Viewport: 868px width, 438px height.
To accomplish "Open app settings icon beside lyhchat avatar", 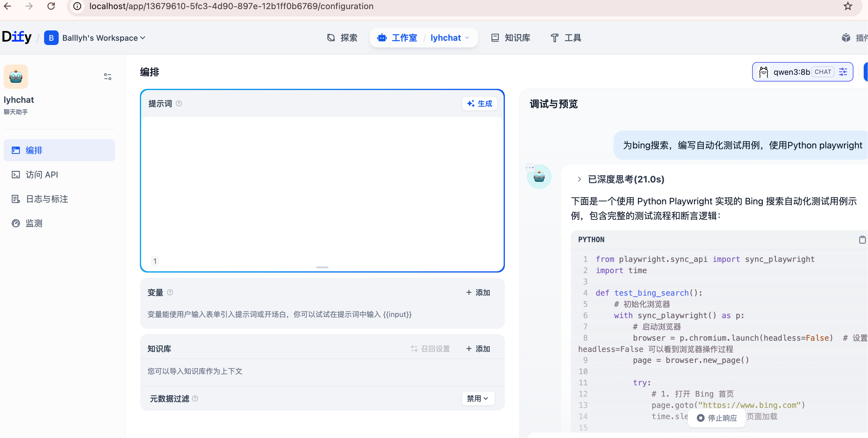I will [107, 77].
